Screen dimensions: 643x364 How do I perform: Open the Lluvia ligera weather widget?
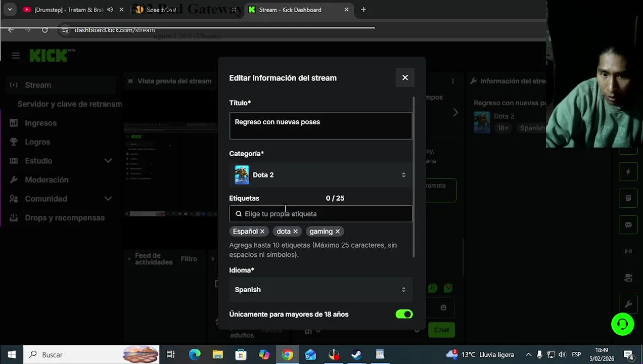(x=480, y=354)
